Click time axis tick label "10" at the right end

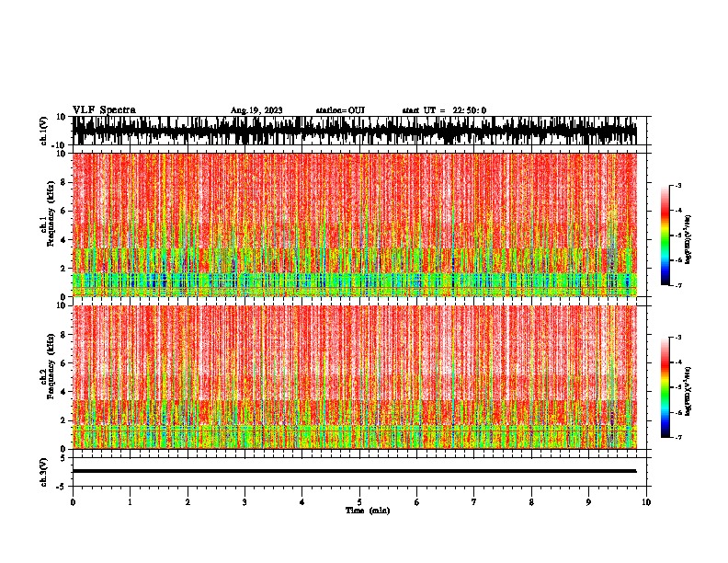[x=646, y=502]
